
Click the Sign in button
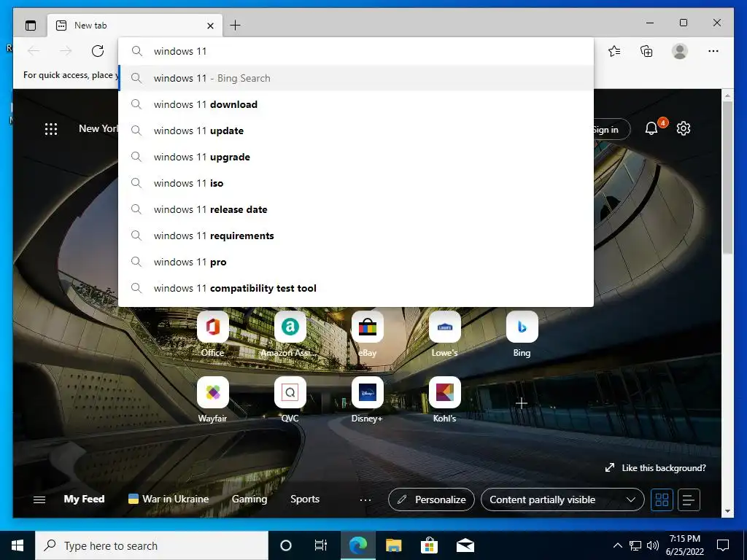pyautogui.click(x=611, y=129)
